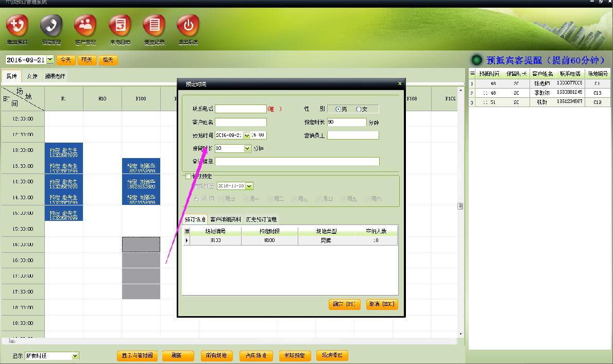The image size is (613, 364).
Task: Switch to the 客户详细资料 tab
Action: tap(226, 219)
